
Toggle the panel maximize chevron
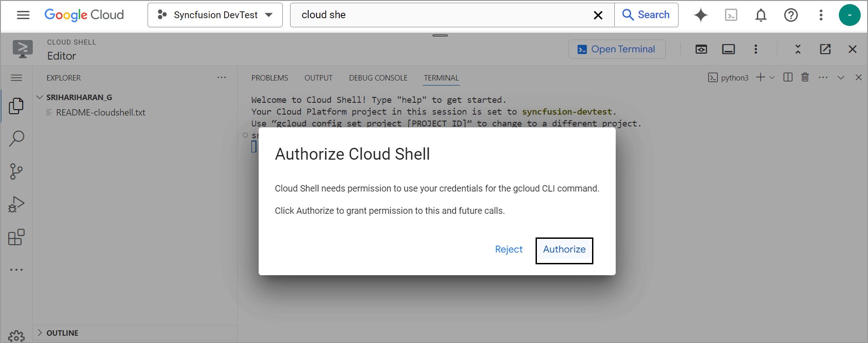[841, 78]
